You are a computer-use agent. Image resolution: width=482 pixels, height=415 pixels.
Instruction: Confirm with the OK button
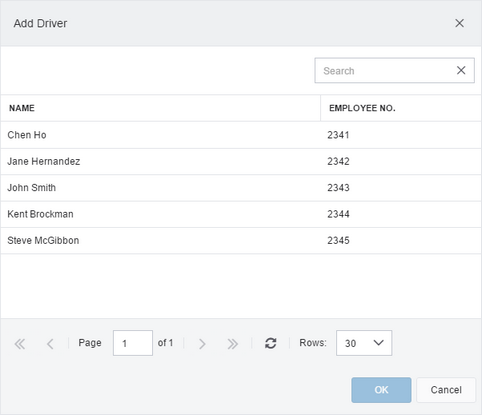(381, 390)
